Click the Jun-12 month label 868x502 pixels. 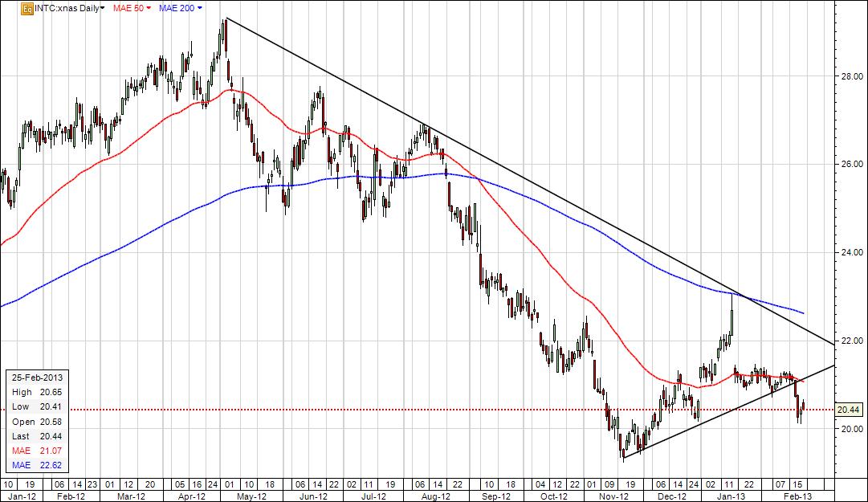[315, 496]
